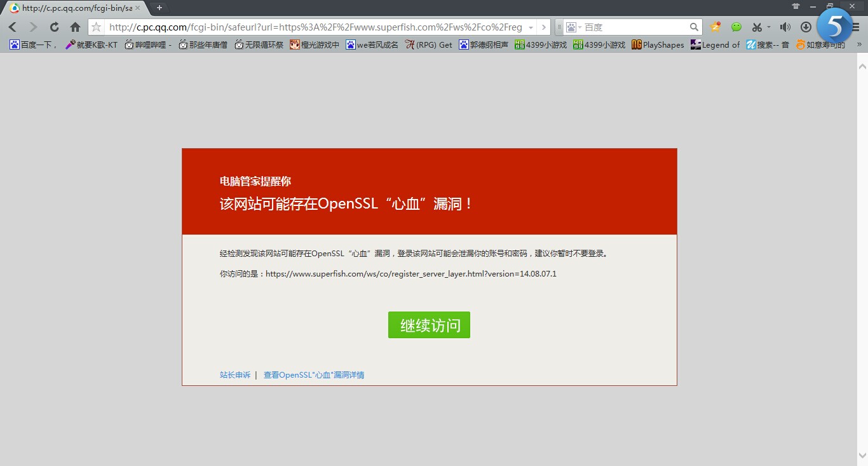The width and height of the screenshot is (868, 466).
Task: Click the 百度 search input box
Action: 635,27
